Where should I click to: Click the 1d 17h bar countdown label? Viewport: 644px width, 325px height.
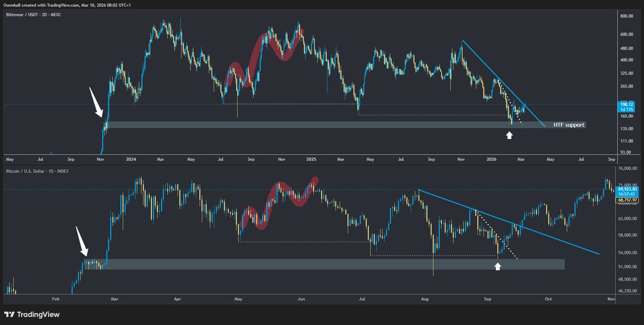point(627,109)
